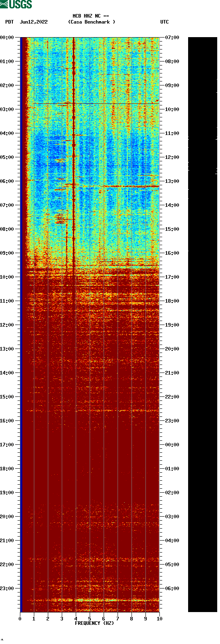This screenshot has width=220, height=644.
Task: Click the PDT axis label "18:00"
Action: [x=7, y=469]
